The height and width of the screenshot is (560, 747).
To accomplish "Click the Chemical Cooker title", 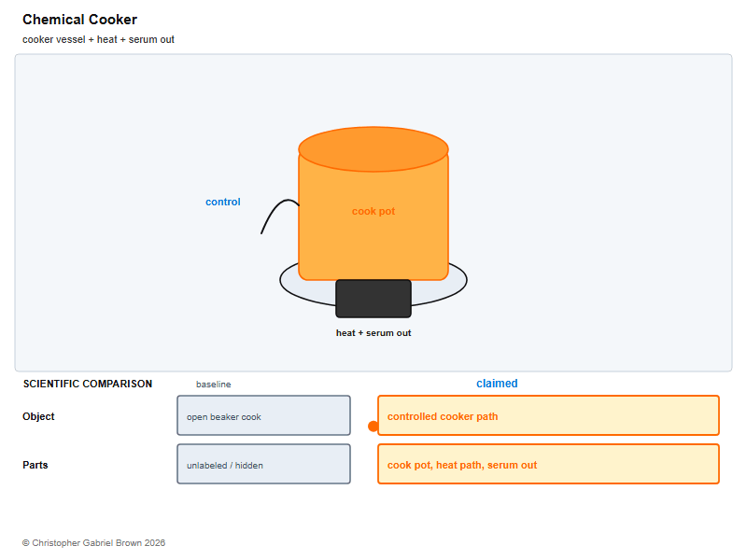I will pos(79,20).
